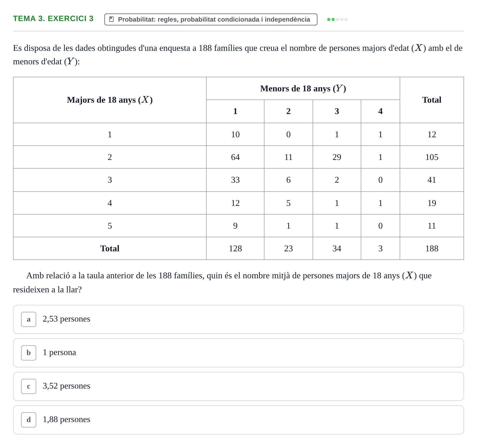Choose option 1,88 persones

pyautogui.click(x=239, y=420)
